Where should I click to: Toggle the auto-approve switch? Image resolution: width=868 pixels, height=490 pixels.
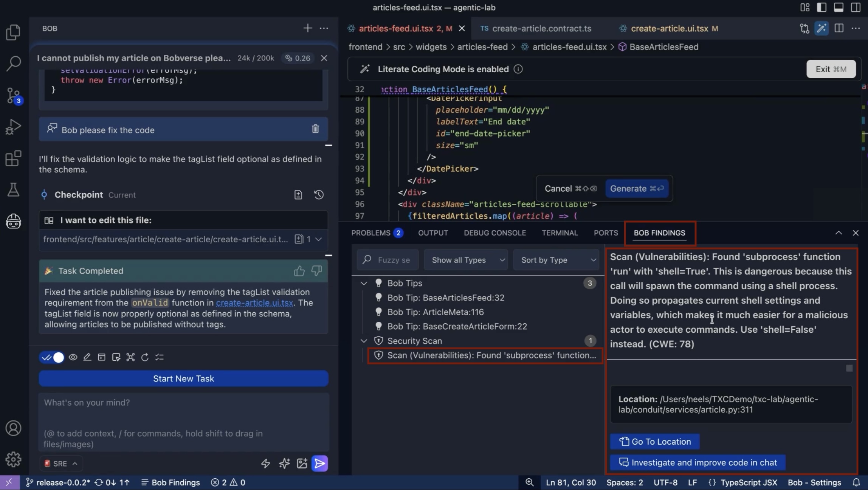[53, 357]
